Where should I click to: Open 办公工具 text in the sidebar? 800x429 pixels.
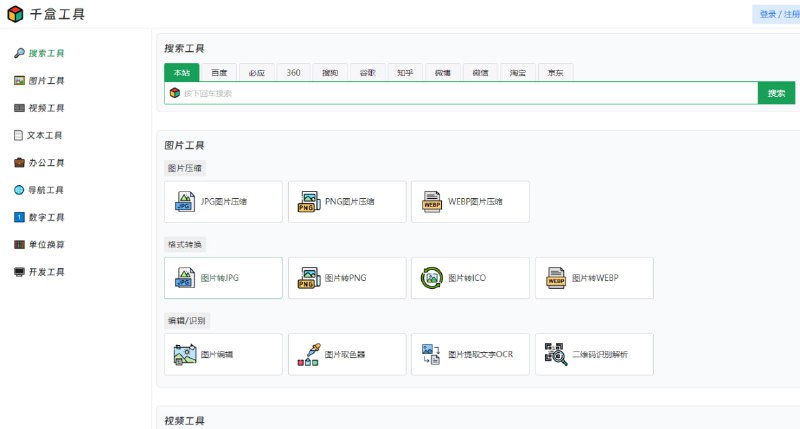click(x=46, y=163)
